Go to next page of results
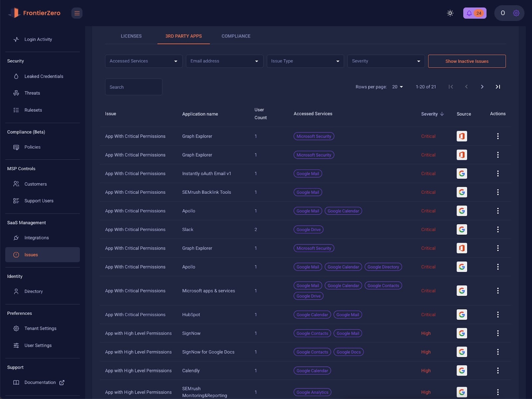 (x=482, y=87)
